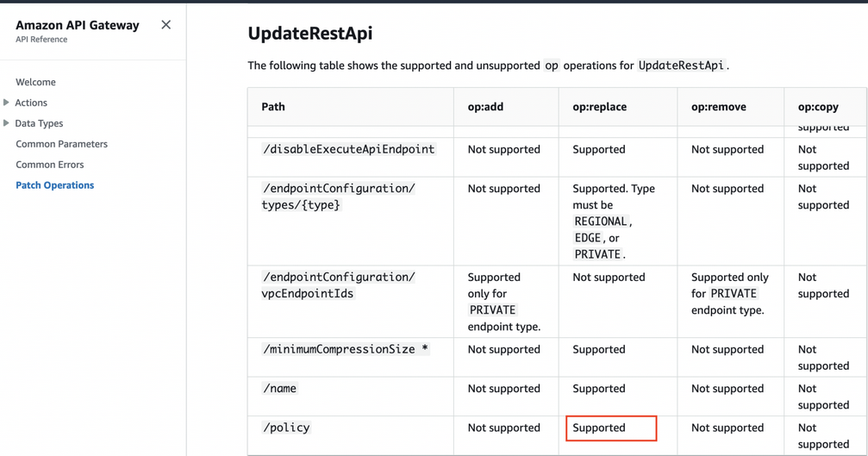This screenshot has height=456, width=868.
Task: Click the Amazon API Gateway title
Action: click(x=78, y=25)
